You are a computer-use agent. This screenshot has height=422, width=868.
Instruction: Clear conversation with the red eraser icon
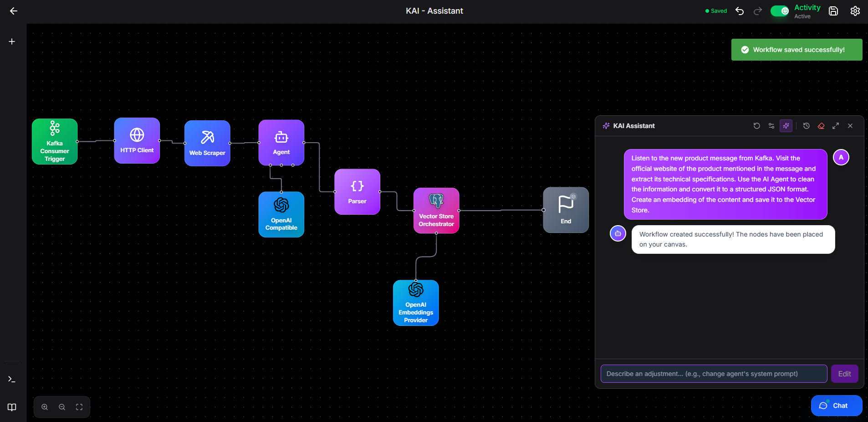pyautogui.click(x=821, y=126)
